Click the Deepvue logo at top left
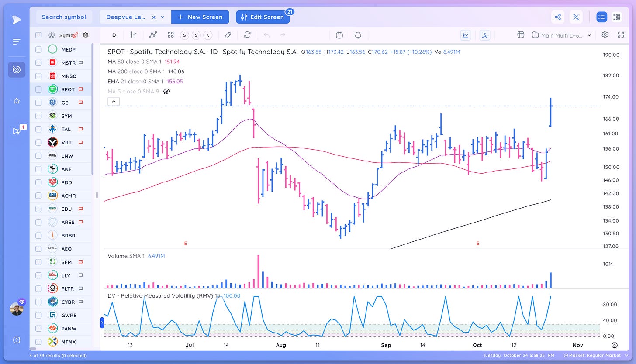636x364 pixels. pyautogui.click(x=16, y=19)
